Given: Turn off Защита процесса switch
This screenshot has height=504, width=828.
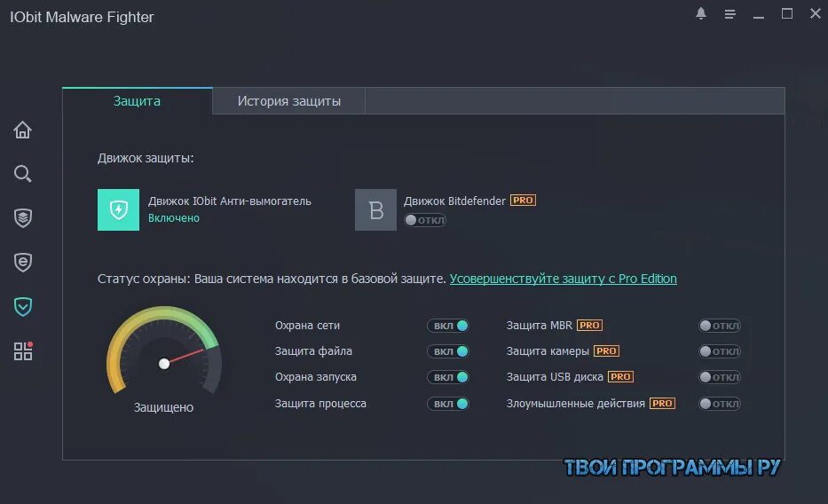Looking at the screenshot, I should (448, 404).
